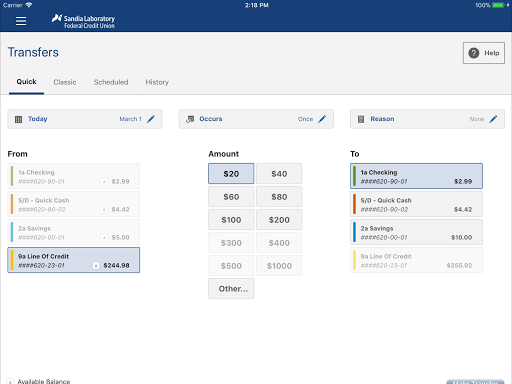Choose the $80 amount
Image resolution: width=512 pixels, height=384 pixels.
[279, 197]
